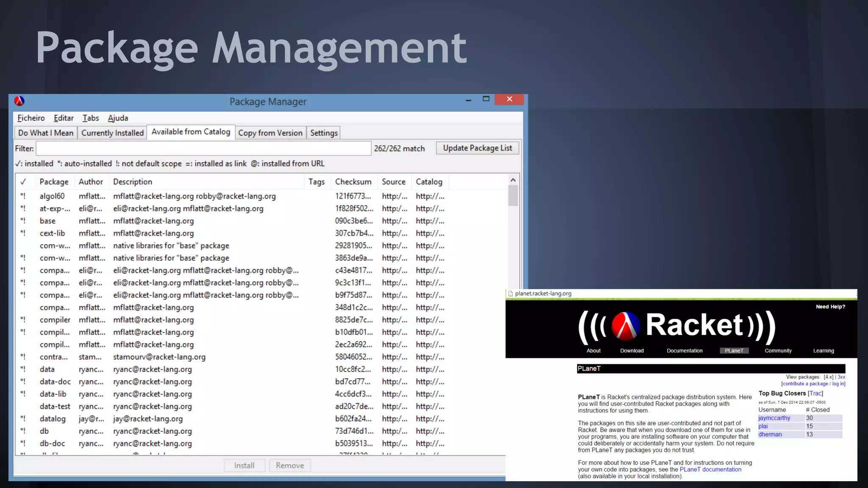Select the data-doc package row

[262, 382]
